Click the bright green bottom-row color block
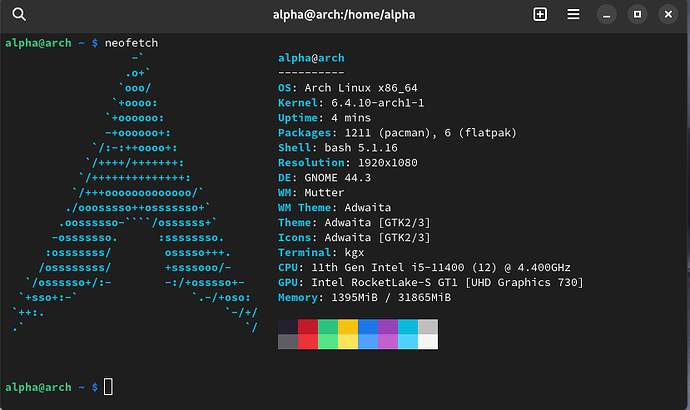The width and height of the screenshot is (690, 410). click(x=328, y=342)
